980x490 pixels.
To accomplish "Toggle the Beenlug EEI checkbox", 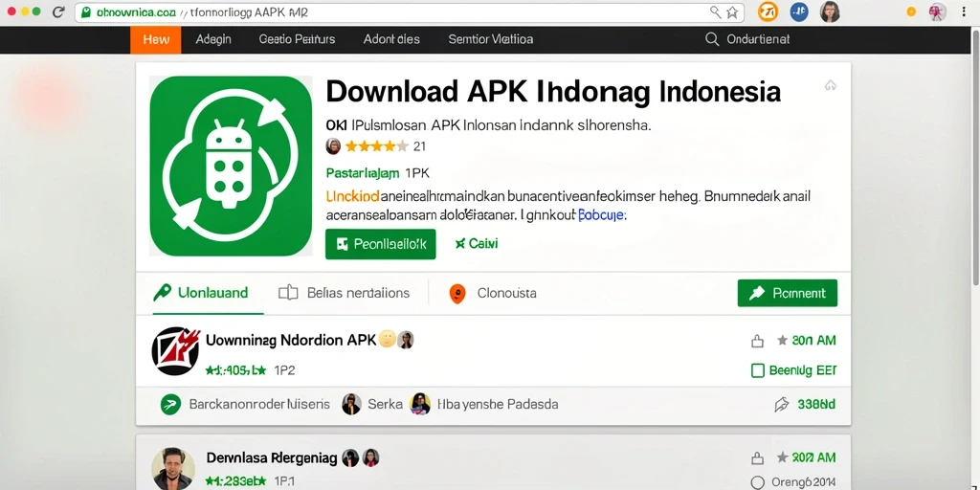I will [758, 370].
